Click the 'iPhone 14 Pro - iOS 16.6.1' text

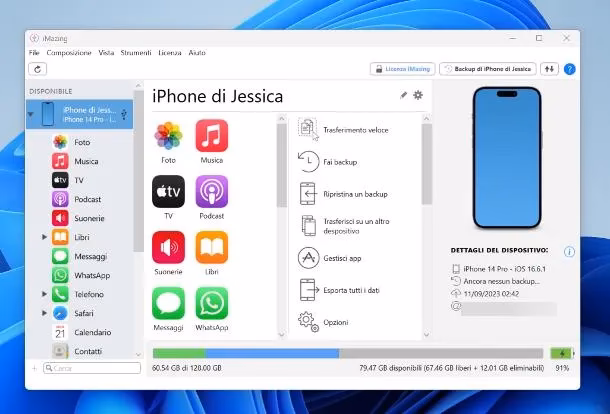point(505,269)
